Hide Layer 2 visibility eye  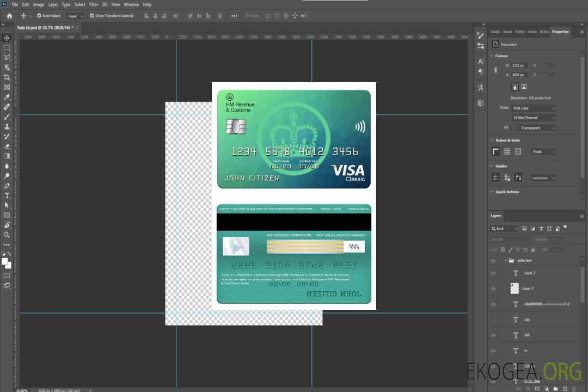pos(493,273)
